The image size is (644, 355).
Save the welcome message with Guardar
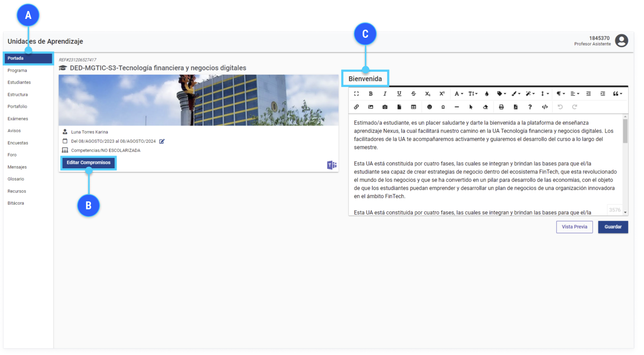tap(613, 227)
